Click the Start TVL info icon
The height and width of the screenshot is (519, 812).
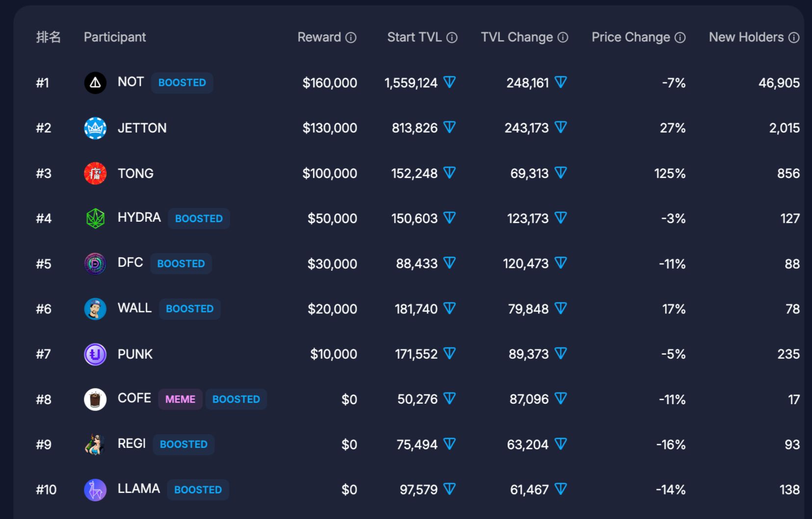pos(452,38)
